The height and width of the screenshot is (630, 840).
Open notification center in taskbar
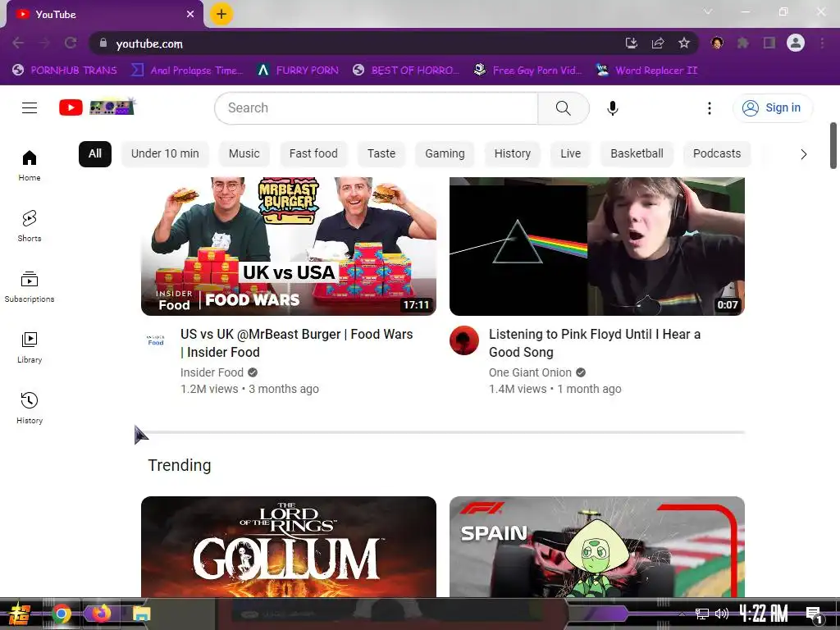click(815, 615)
